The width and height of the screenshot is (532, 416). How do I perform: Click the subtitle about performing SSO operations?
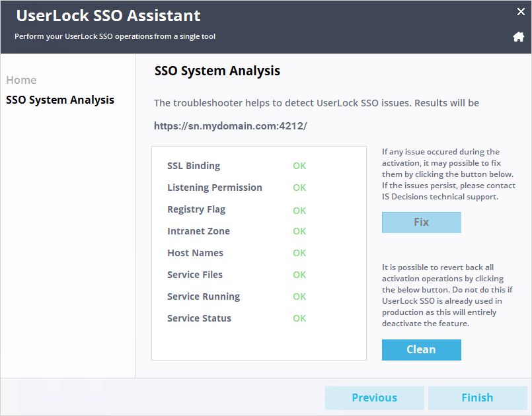[115, 36]
